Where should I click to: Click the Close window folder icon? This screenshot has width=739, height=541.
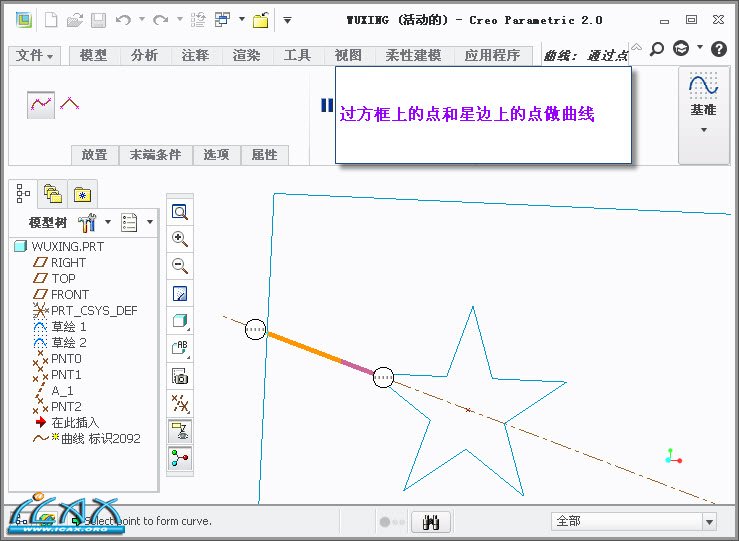tap(261, 20)
